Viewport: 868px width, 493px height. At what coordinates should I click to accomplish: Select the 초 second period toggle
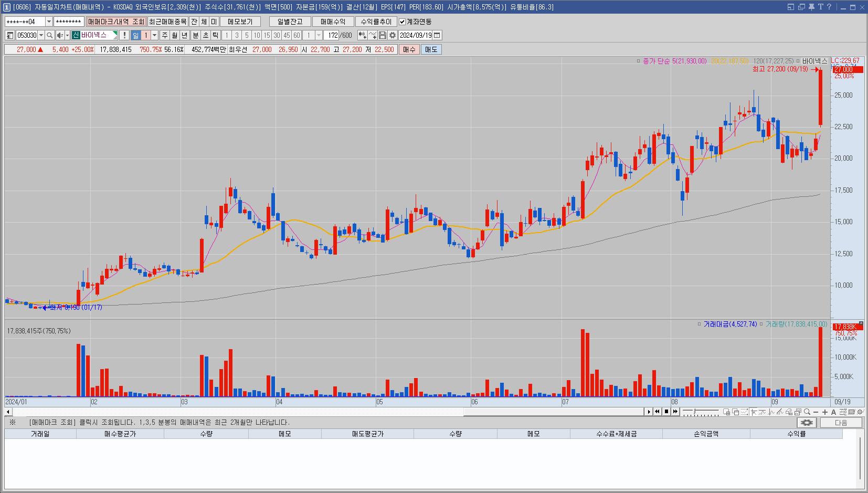[x=205, y=35]
